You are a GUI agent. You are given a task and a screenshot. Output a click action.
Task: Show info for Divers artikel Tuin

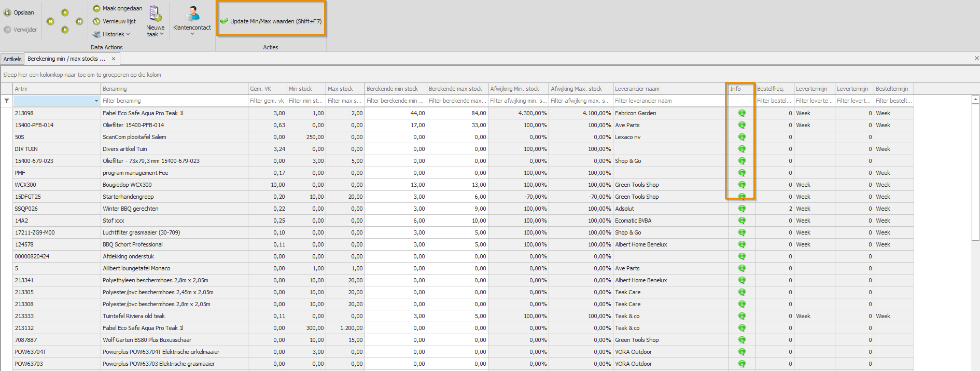(742, 149)
